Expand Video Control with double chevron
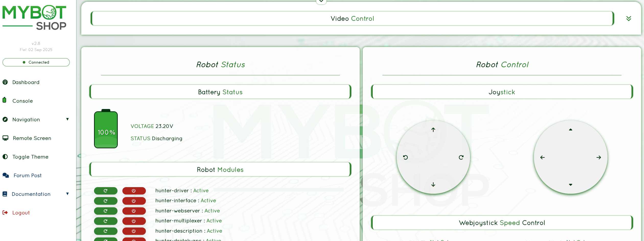The image size is (644, 241). (x=629, y=19)
